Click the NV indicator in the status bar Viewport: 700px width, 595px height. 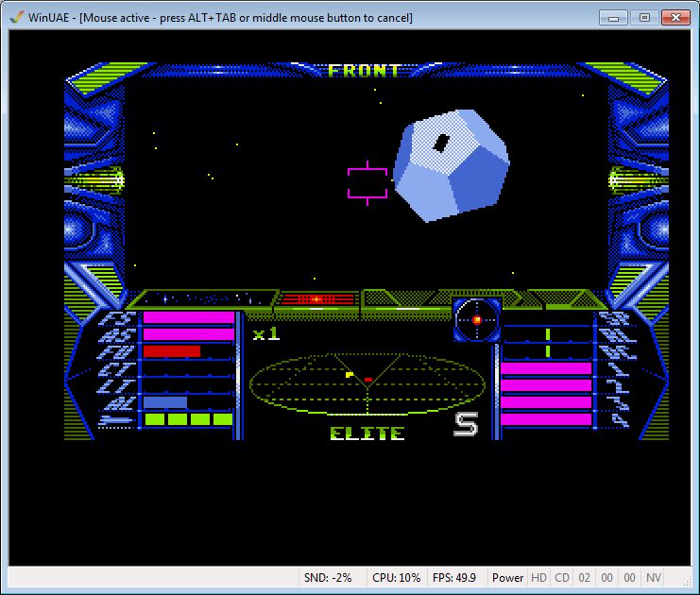tap(653, 578)
